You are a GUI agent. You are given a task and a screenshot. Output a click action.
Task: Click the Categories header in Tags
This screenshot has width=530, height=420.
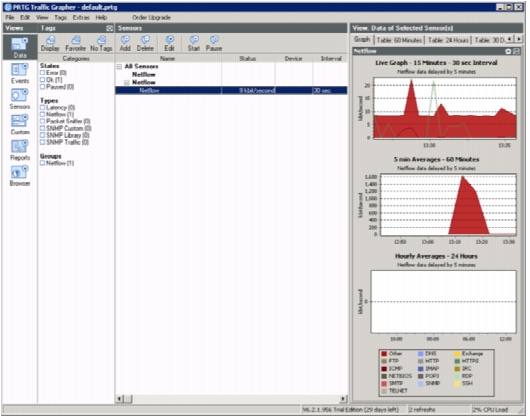[x=76, y=58]
